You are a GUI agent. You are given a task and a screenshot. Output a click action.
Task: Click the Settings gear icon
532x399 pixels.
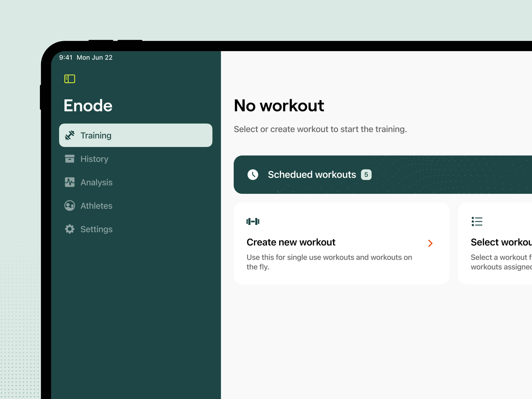[70, 229]
